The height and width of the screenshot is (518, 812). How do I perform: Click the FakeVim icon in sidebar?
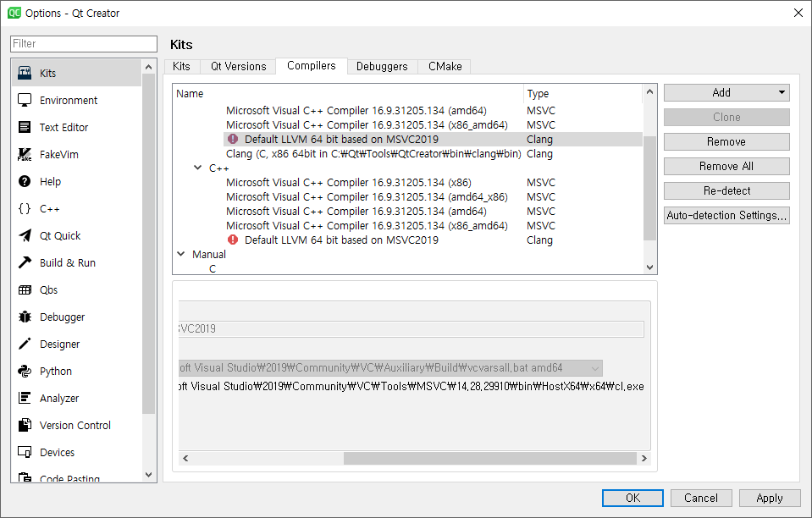click(x=25, y=155)
